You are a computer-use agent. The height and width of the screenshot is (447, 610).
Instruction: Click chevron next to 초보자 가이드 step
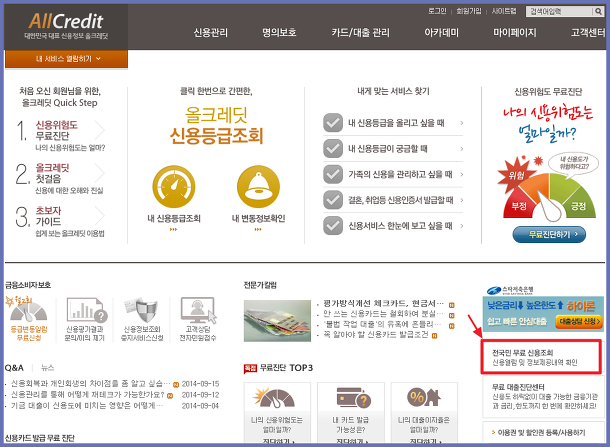pyautogui.click(x=100, y=216)
